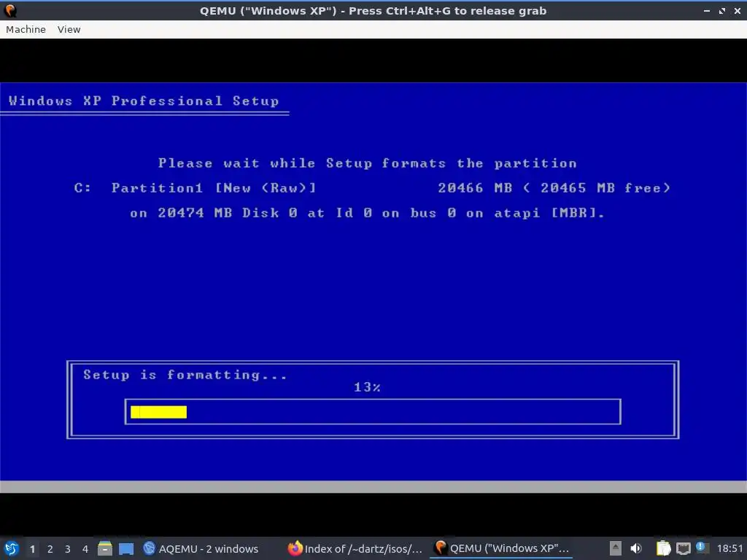Maximize the QEMU window
The width and height of the screenshot is (747, 560).
722,10
